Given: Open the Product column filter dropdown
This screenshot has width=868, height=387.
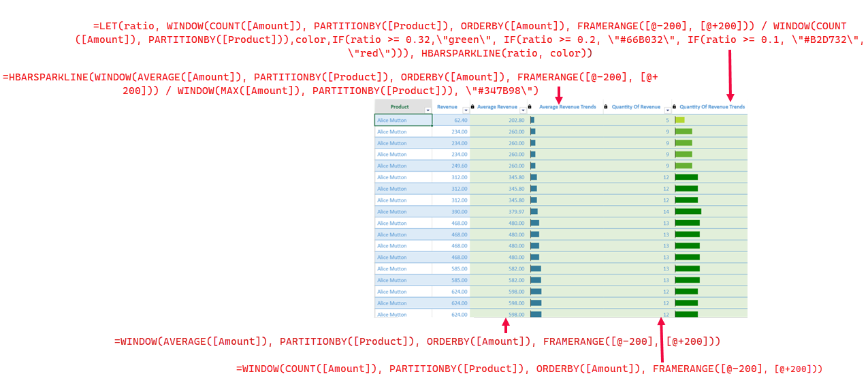Looking at the screenshot, I should click(428, 110).
